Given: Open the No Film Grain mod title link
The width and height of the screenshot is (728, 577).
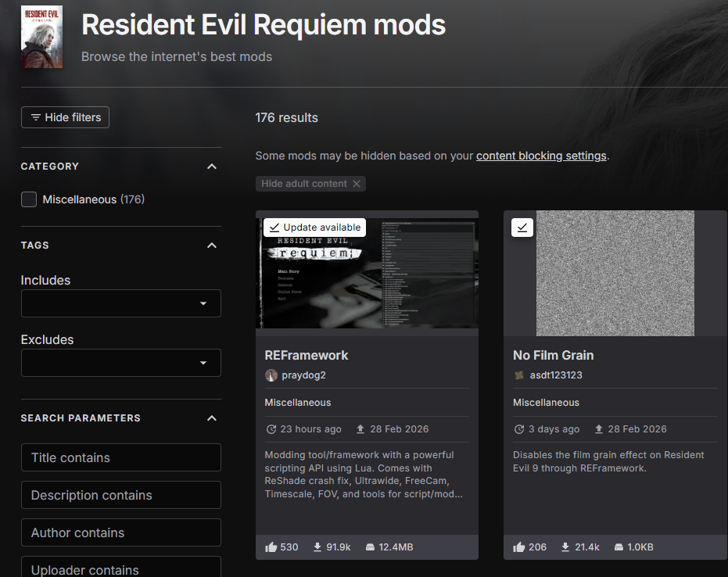Looking at the screenshot, I should coord(553,355).
